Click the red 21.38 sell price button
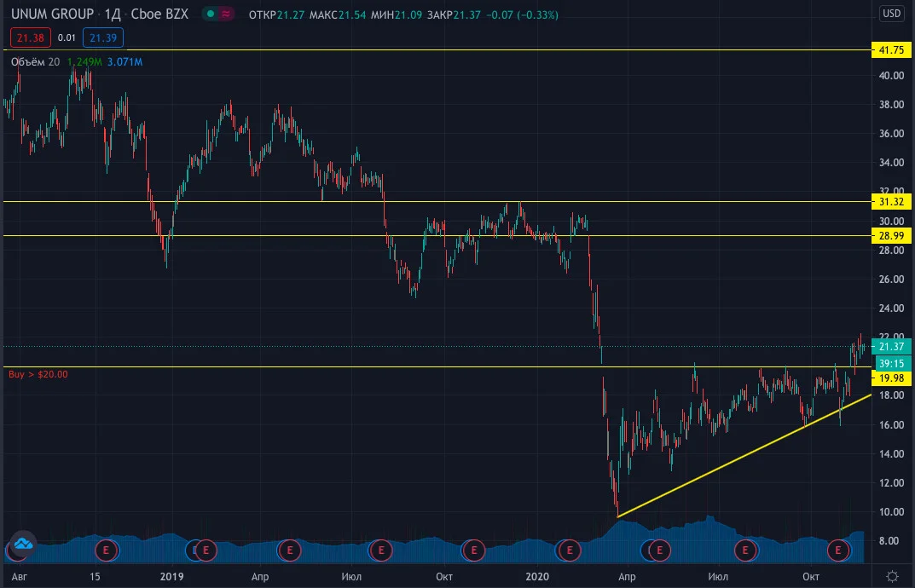Image resolution: width=915 pixels, height=588 pixels. coord(31,37)
